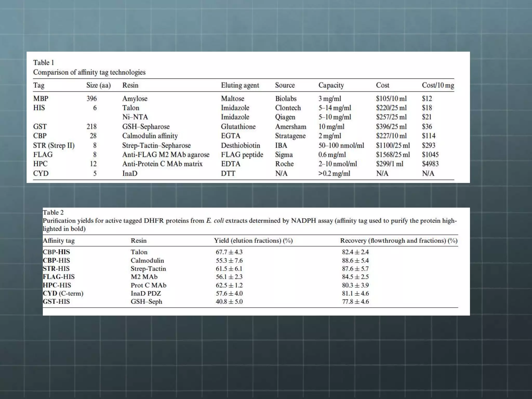
Task: Click the '50–100 nmol/ml' capacity value
Action: point(341,145)
